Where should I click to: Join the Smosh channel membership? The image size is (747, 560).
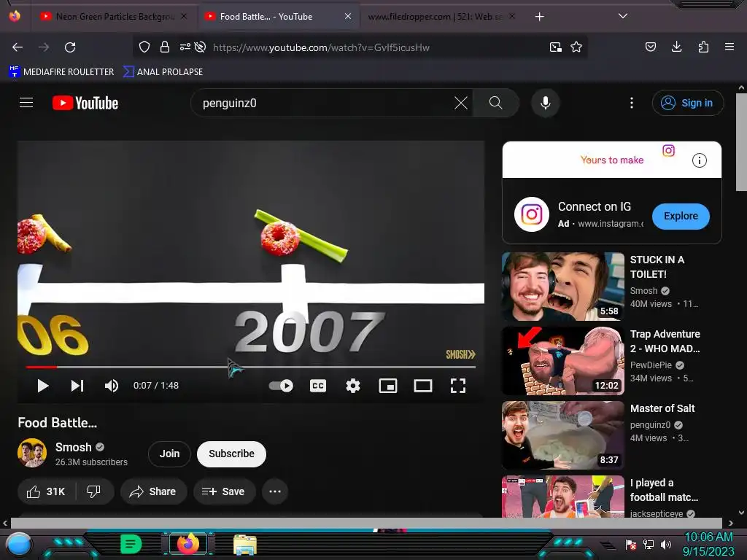click(169, 454)
